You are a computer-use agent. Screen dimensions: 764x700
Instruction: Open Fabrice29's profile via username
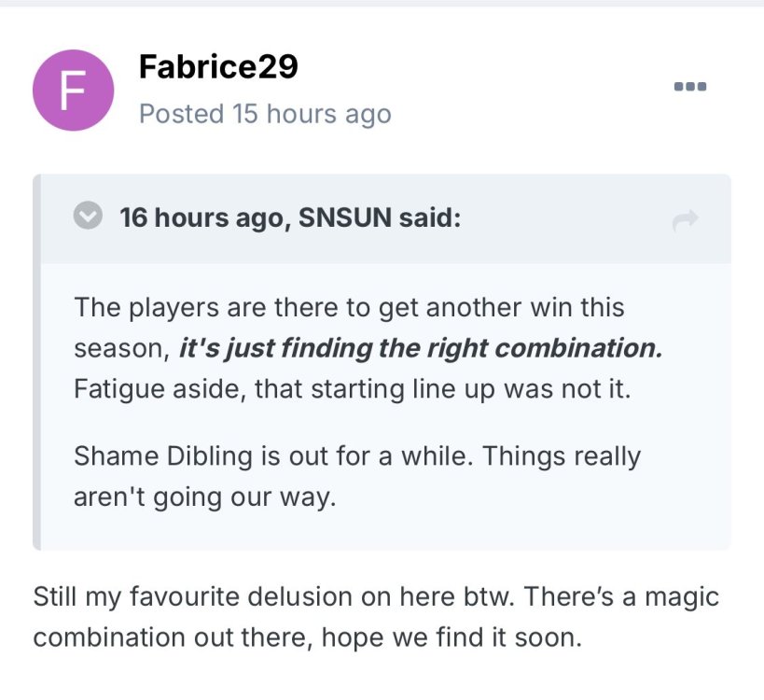pyautogui.click(x=218, y=66)
